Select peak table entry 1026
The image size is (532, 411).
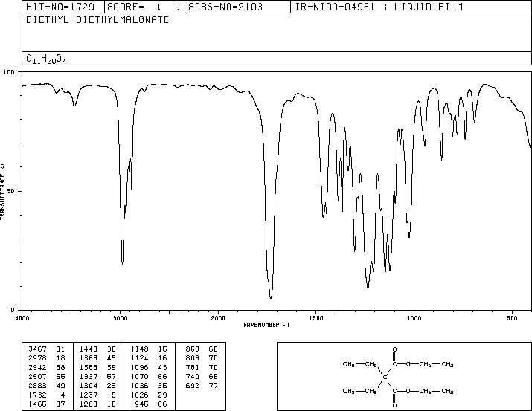139,395
